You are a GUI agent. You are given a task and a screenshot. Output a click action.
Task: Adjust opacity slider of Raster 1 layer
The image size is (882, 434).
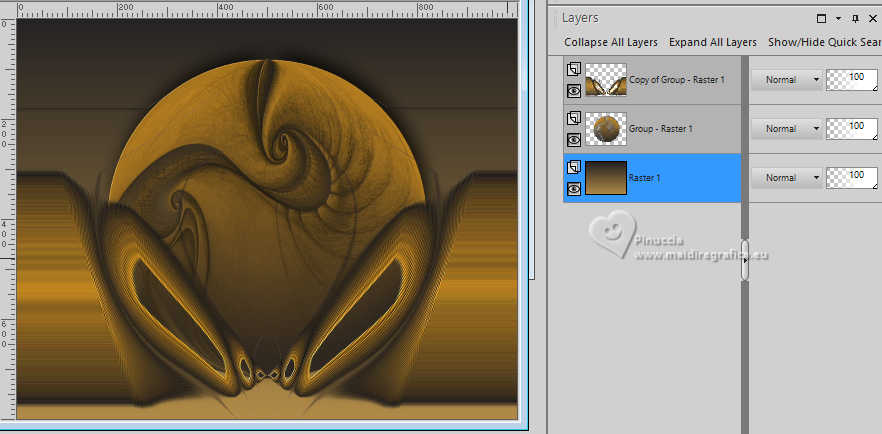click(852, 178)
